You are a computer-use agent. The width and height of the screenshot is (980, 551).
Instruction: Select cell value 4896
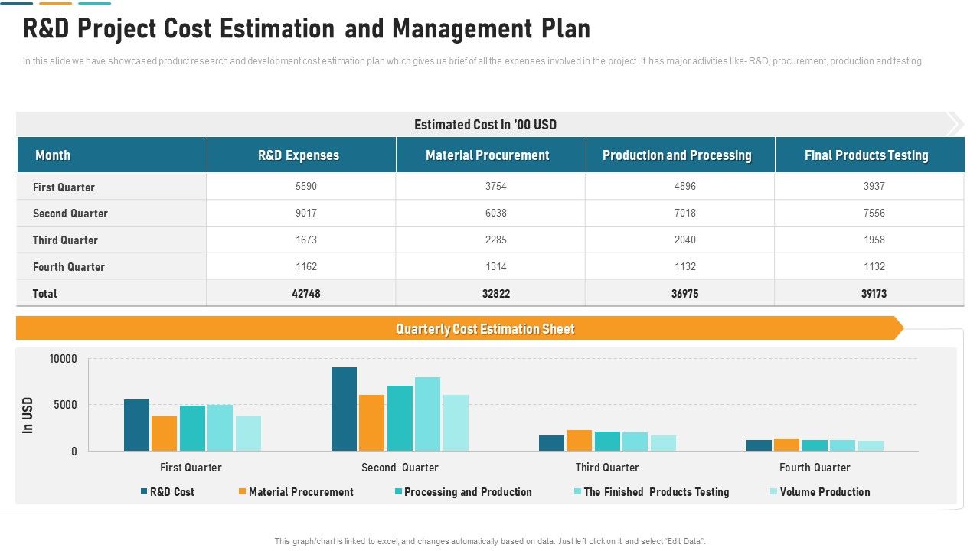pyautogui.click(x=685, y=186)
